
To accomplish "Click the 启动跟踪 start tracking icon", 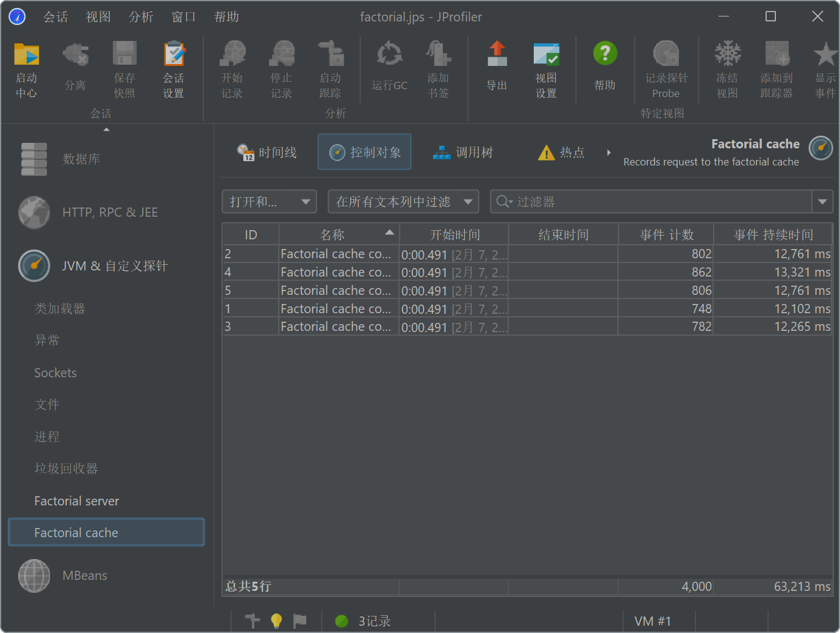I will pos(331,54).
